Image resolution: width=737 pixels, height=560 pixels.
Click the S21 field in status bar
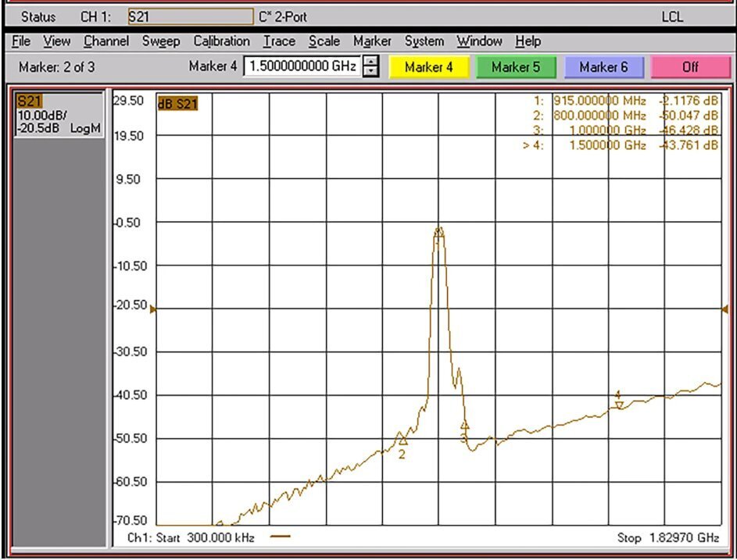tap(190, 16)
